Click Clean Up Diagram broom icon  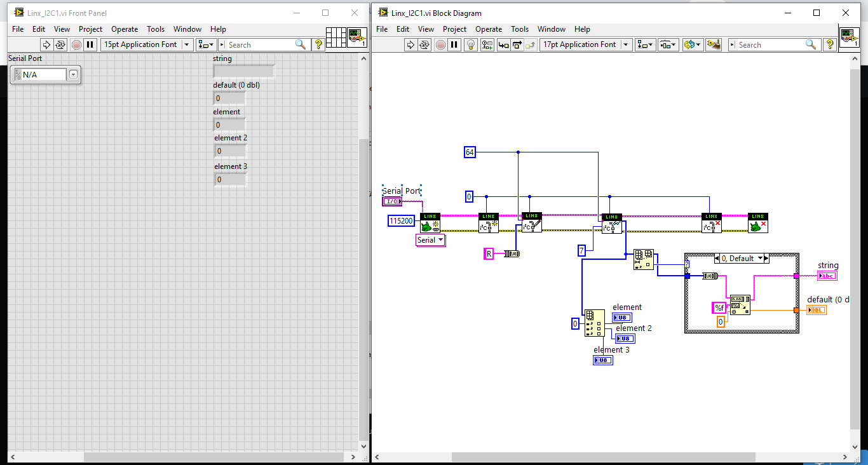[714, 44]
